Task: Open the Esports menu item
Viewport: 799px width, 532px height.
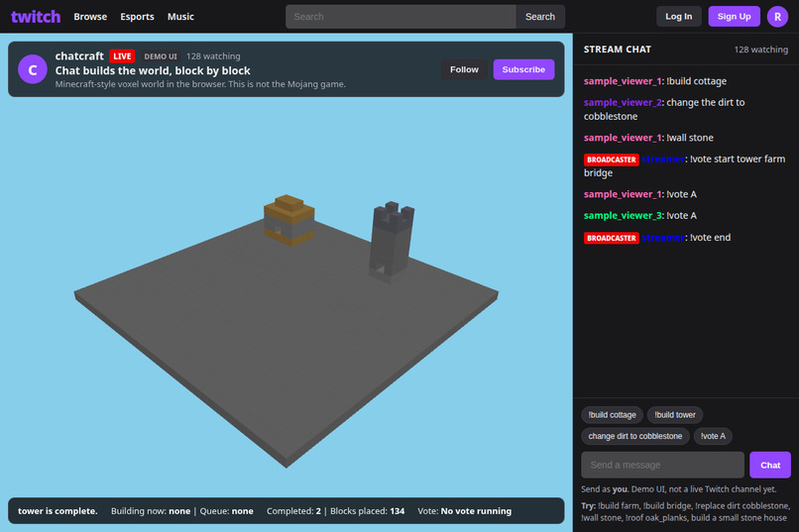Action: click(x=137, y=17)
